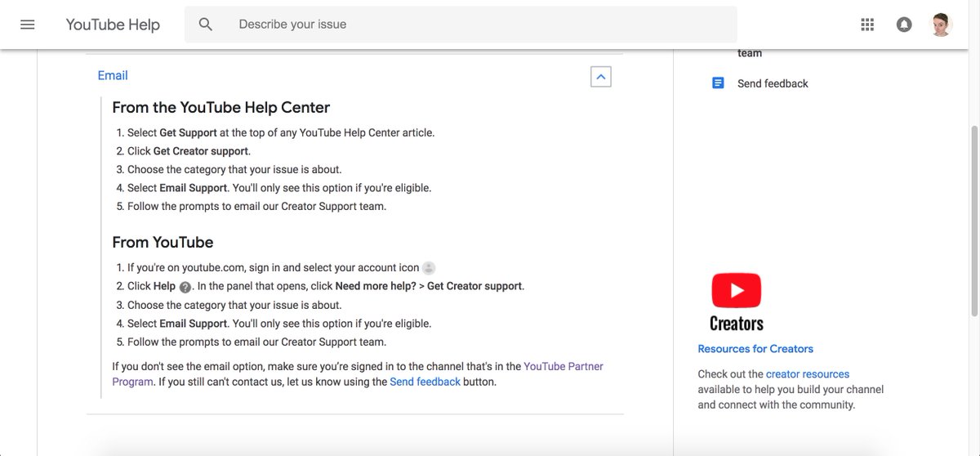Open the Google apps grid
The image size is (980, 456).
(867, 25)
